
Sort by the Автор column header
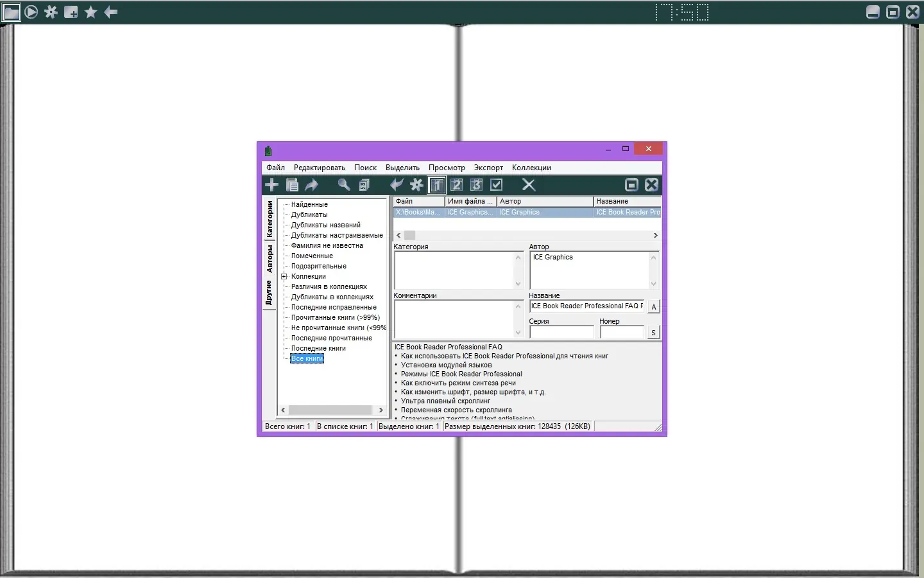(545, 202)
